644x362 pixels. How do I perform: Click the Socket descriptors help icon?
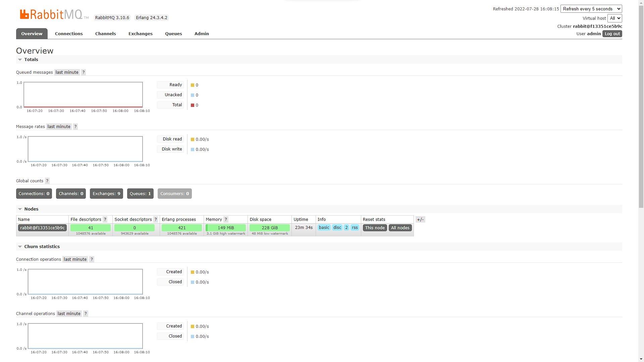156,220
